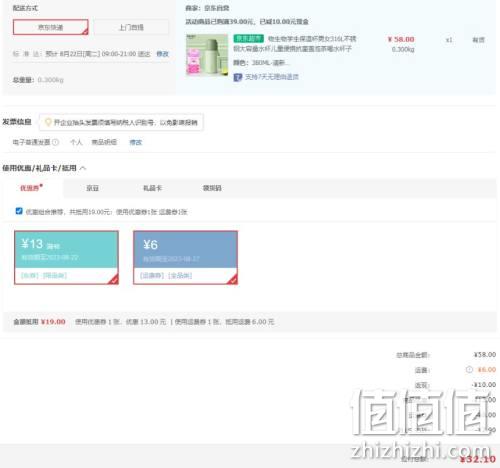Uncheck the 优惠组合推荐 checkbox
500x468 pixels.
tap(19, 211)
